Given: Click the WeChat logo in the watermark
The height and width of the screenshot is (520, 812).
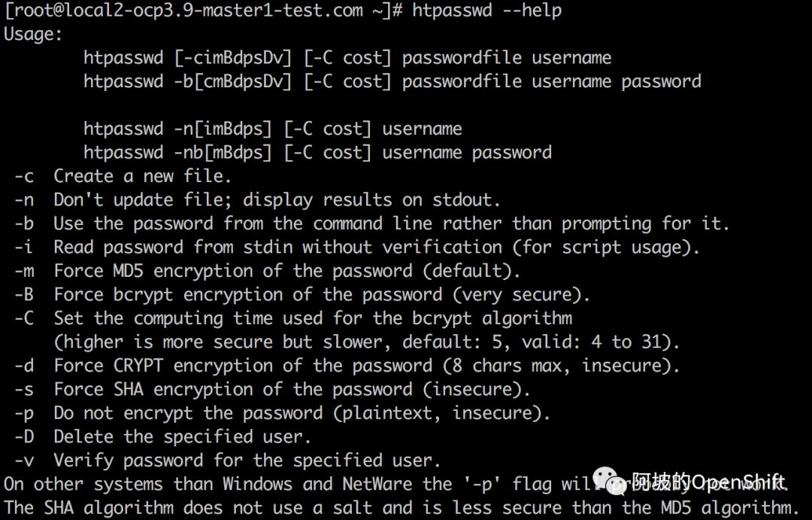Looking at the screenshot, I should (610, 480).
